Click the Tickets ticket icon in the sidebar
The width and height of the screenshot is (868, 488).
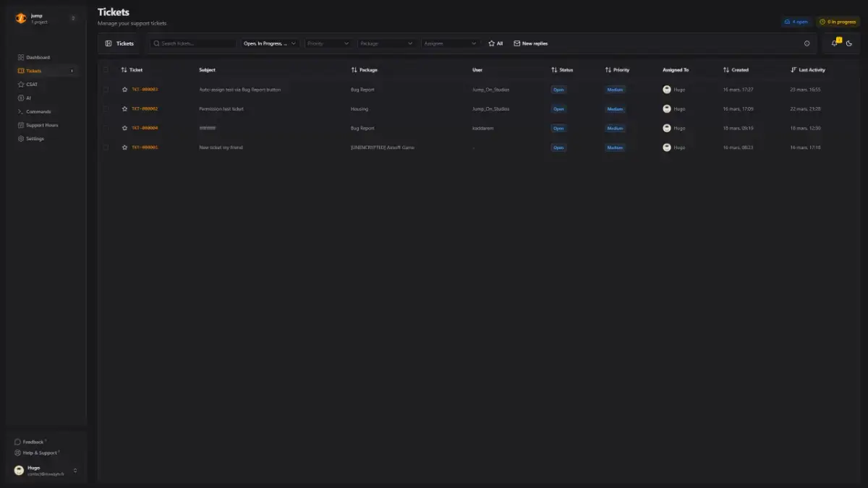point(21,71)
